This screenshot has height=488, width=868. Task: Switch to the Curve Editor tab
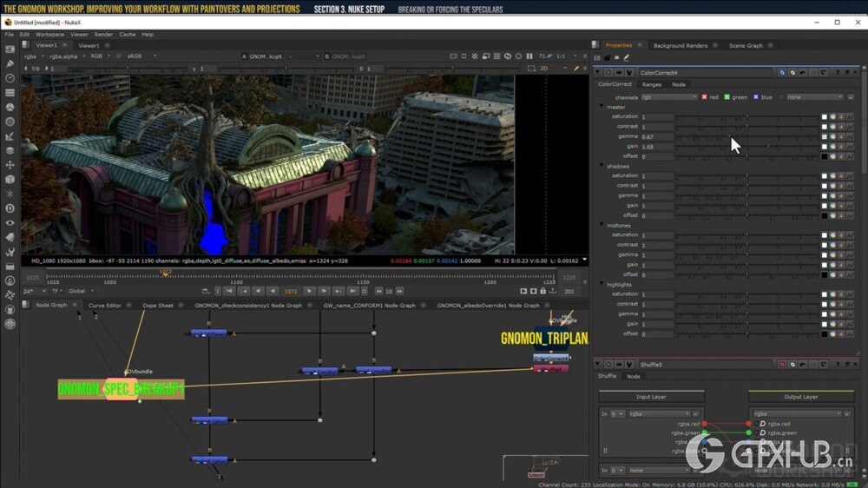pyautogui.click(x=105, y=305)
